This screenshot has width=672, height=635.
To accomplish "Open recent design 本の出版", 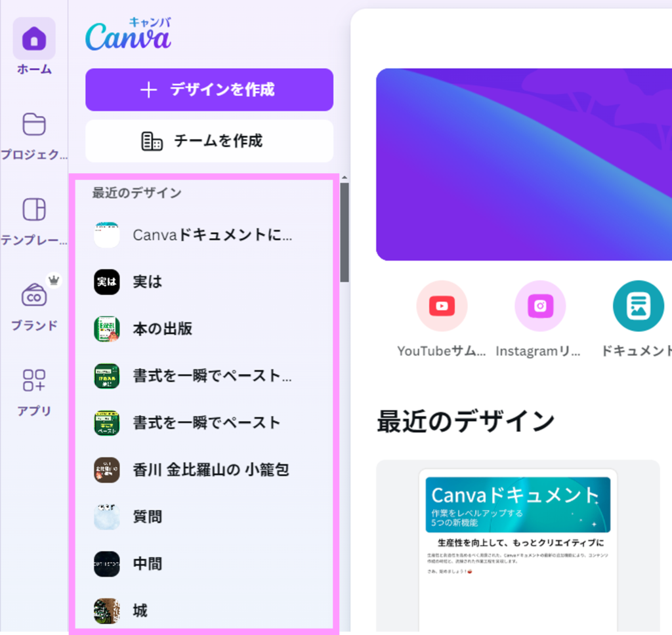I will coord(162,329).
